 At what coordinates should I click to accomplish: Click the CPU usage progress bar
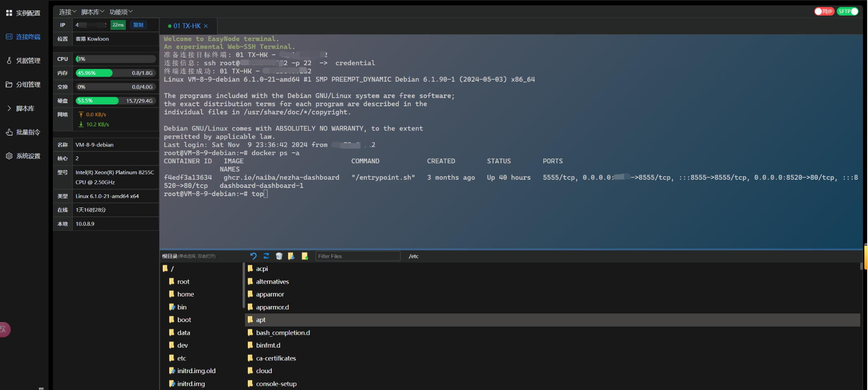(x=116, y=59)
